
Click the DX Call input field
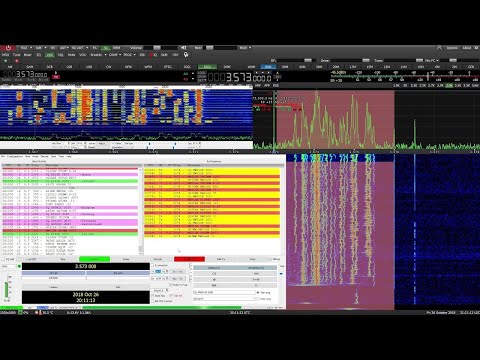click(54, 278)
